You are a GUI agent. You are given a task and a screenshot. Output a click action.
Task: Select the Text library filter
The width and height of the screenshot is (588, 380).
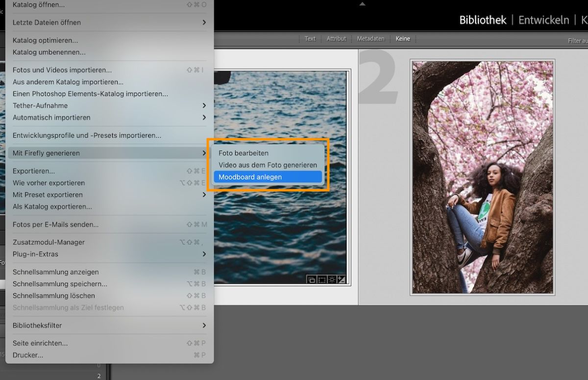point(310,39)
